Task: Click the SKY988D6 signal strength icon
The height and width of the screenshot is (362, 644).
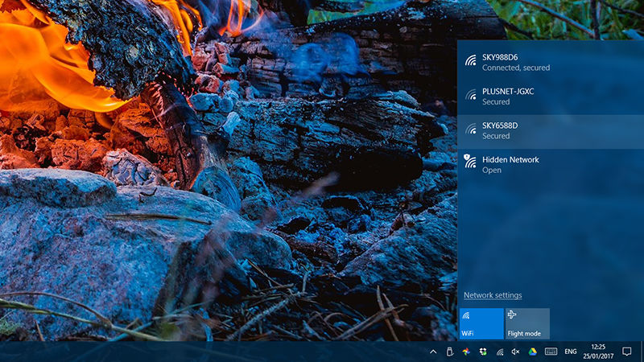Action: (471, 60)
